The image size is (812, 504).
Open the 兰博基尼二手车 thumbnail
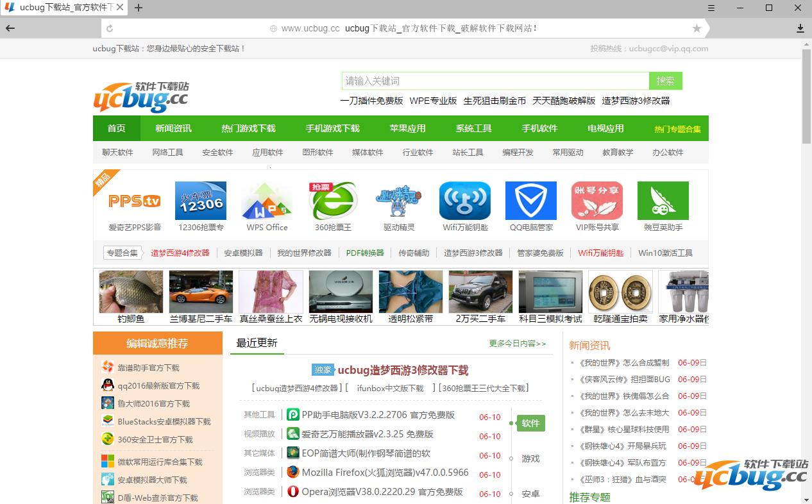200,290
